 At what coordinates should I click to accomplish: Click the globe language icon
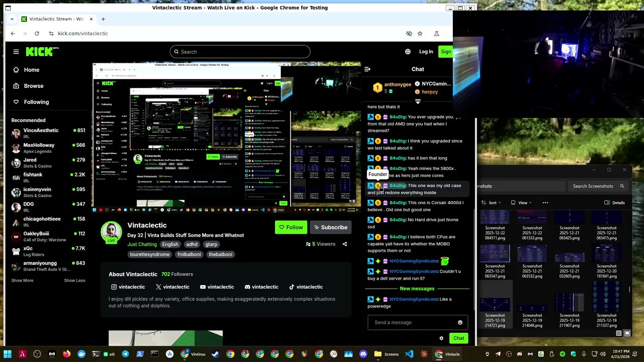tap(408, 52)
